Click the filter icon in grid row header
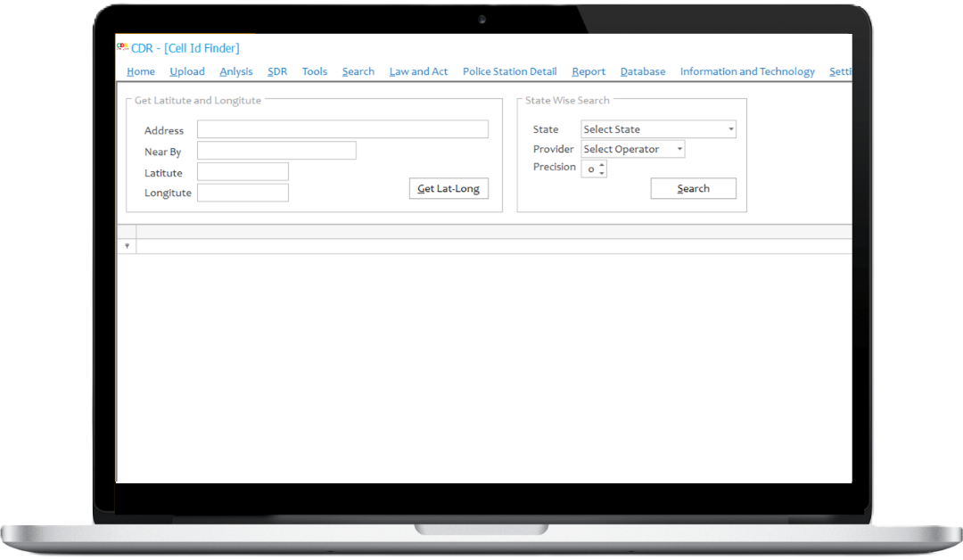This screenshot has height=560, width=963. tap(127, 246)
